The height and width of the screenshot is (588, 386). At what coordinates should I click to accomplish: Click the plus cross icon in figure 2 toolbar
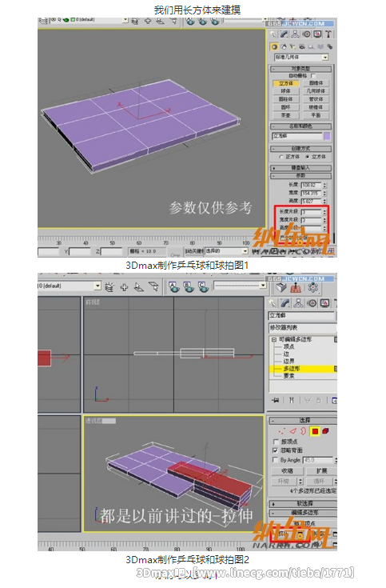click(124, 287)
